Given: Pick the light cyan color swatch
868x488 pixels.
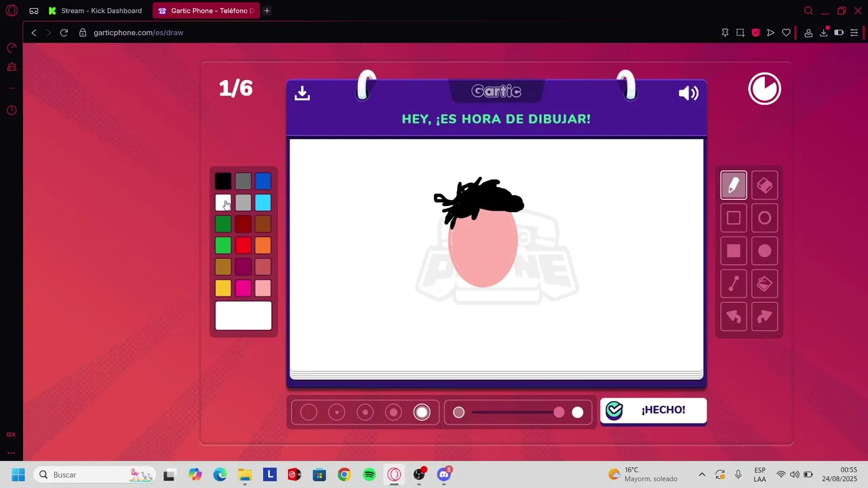Looking at the screenshot, I should [x=263, y=203].
